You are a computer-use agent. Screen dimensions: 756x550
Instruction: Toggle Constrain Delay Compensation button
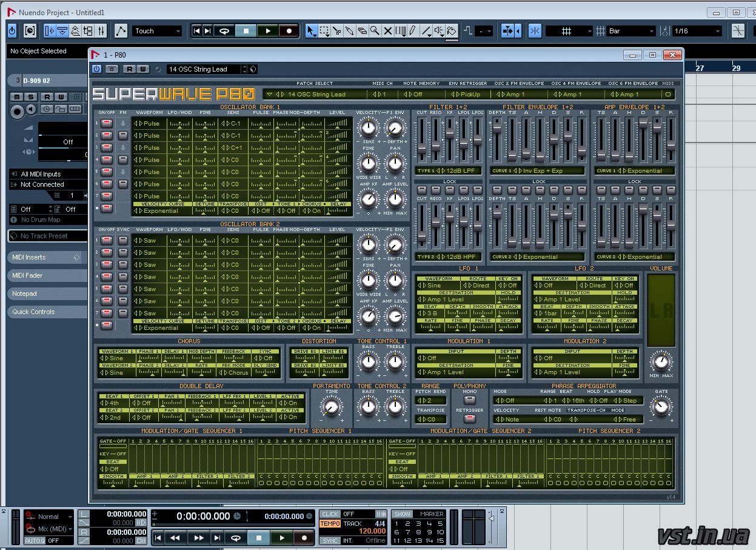(30, 30)
